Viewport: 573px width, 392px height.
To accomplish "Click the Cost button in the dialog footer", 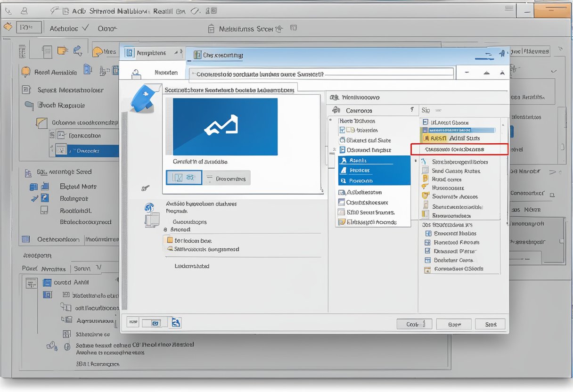I will [414, 324].
